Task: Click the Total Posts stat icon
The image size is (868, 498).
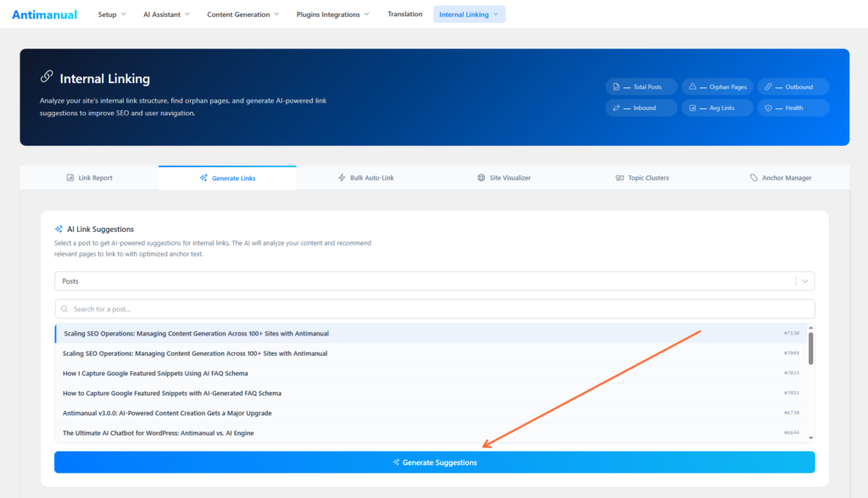Action: [x=616, y=86]
